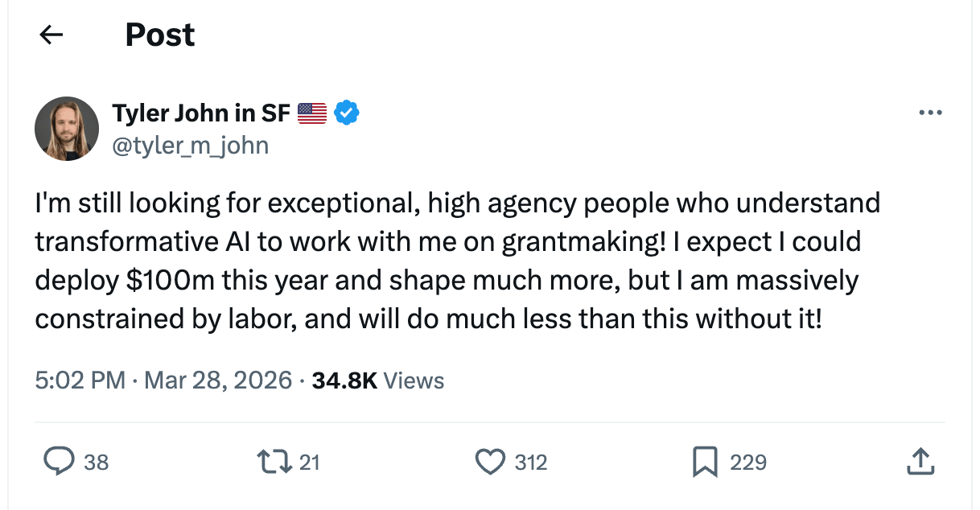Click the like count of 312

(x=531, y=462)
